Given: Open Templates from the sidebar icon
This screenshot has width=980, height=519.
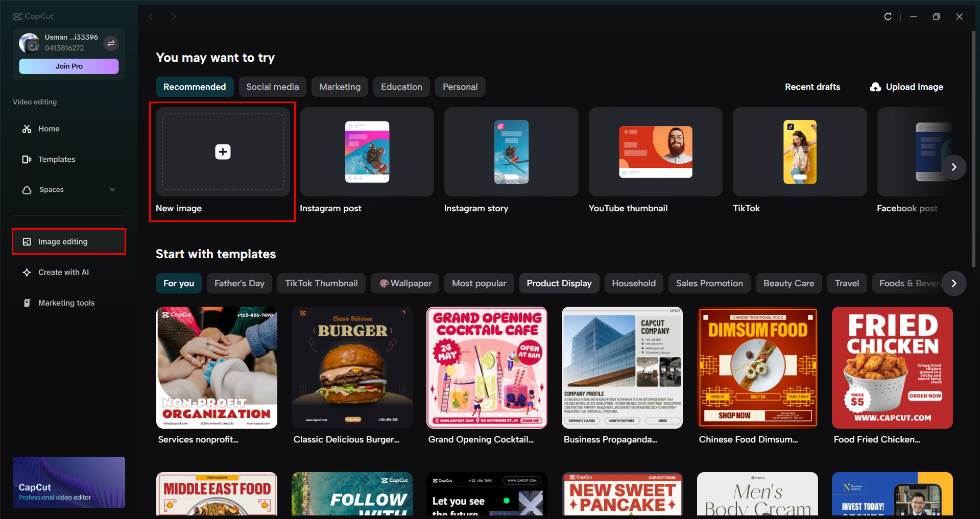Looking at the screenshot, I should tap(27, 159).
